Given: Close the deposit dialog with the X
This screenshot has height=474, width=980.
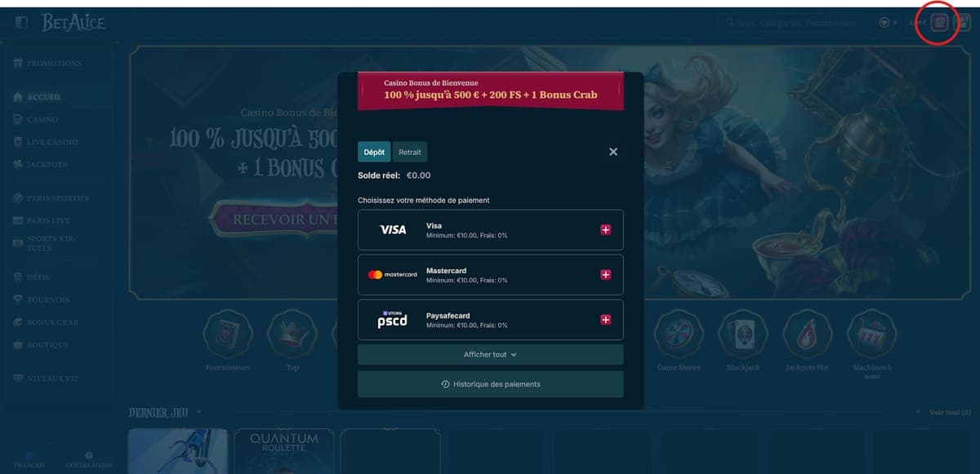Looking at the screenshot, I should point(613,152).
